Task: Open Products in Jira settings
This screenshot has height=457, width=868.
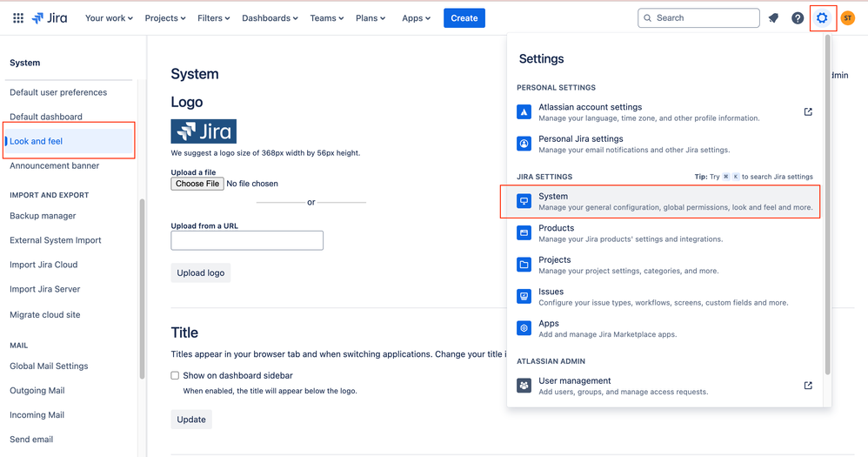Action: (x=664, y=232)
